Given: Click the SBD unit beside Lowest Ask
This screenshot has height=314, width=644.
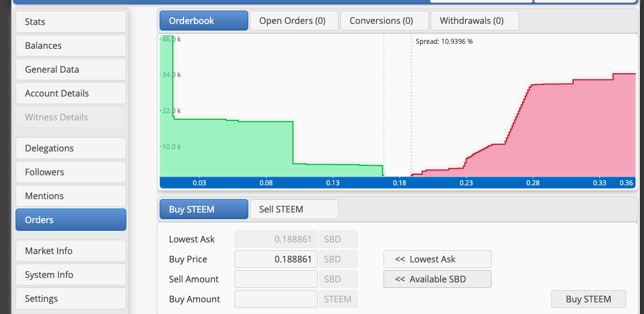Looking at the screenshot, I should click(339, 239).
